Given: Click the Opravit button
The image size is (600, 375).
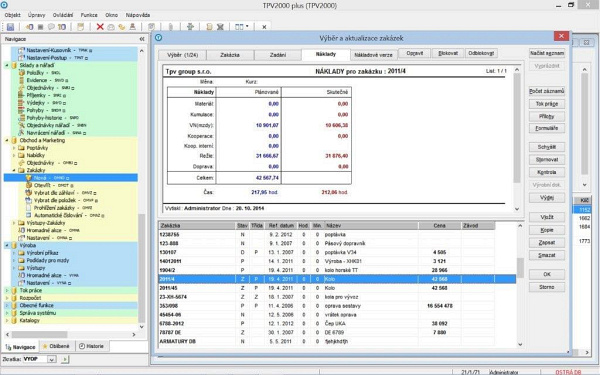Looking at the screenshot, I should click(x=415, y=54).
